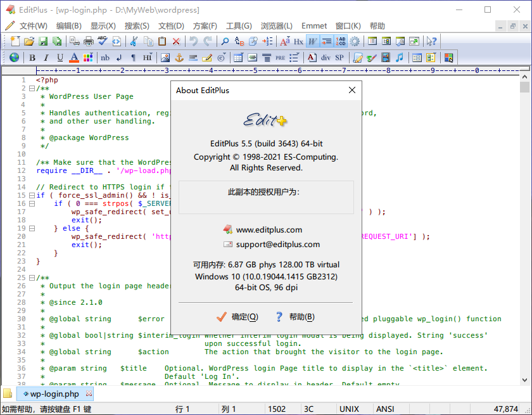
Task: Close wp-login.php tab with red X
Action: (89, 393)
